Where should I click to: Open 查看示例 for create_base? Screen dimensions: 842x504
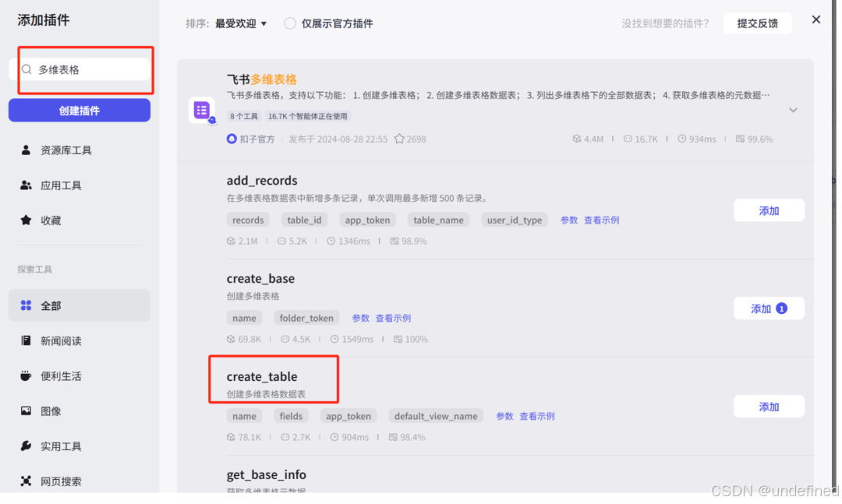[x=393, y=319]
